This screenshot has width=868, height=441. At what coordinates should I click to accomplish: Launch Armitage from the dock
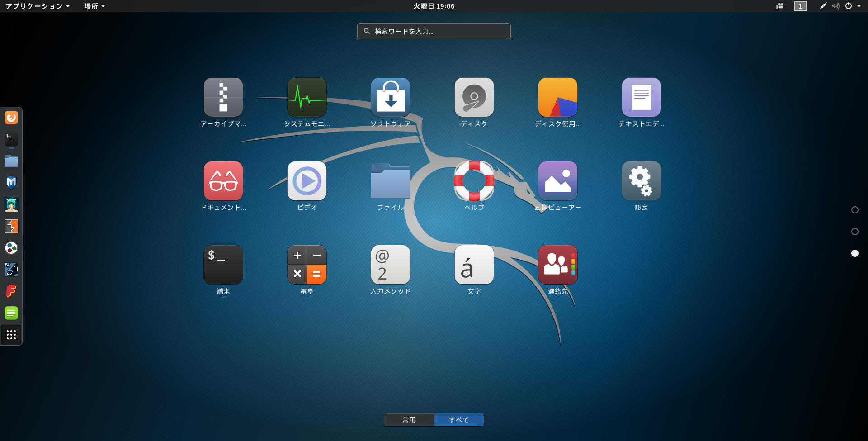click(x=11, y=204)
